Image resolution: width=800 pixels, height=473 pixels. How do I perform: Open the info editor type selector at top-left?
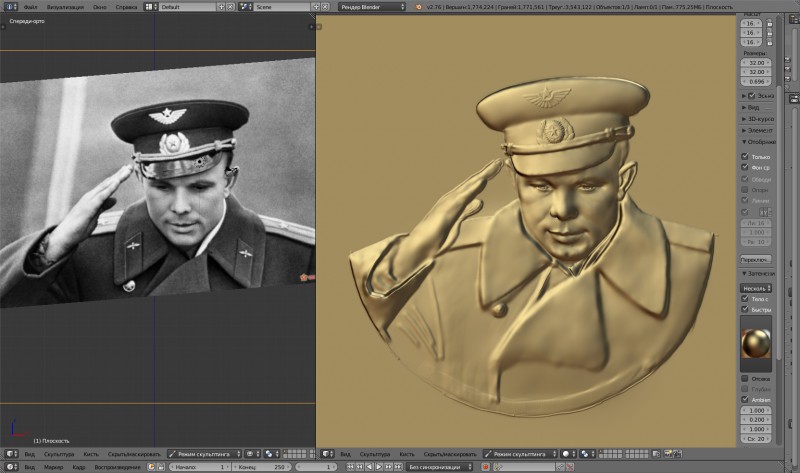[x=10, y=7]
